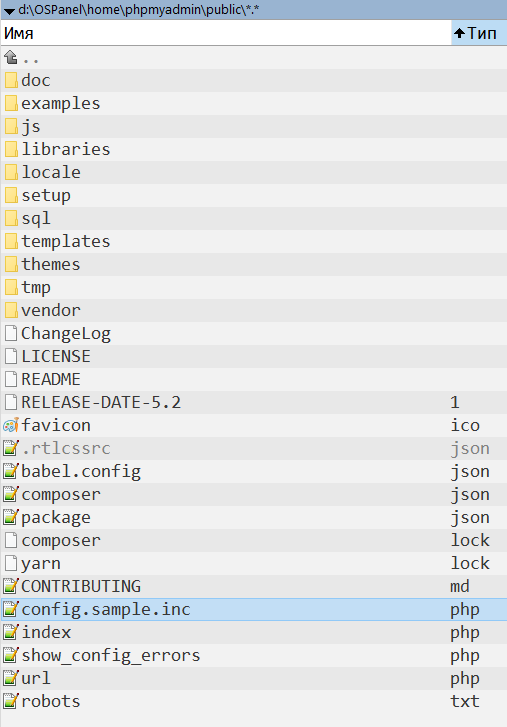Click the composer lock file icon

click(x=11, y=540)
